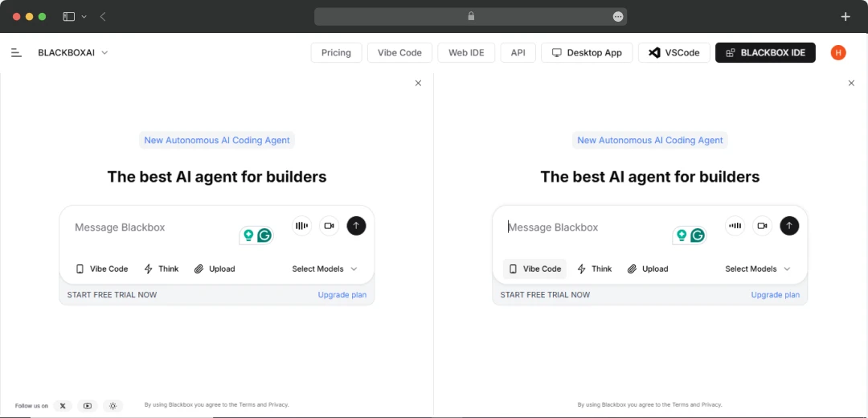Click START FREE TRIAL NOW in left pane
This screenshot has width=868, height=418.
112,294
